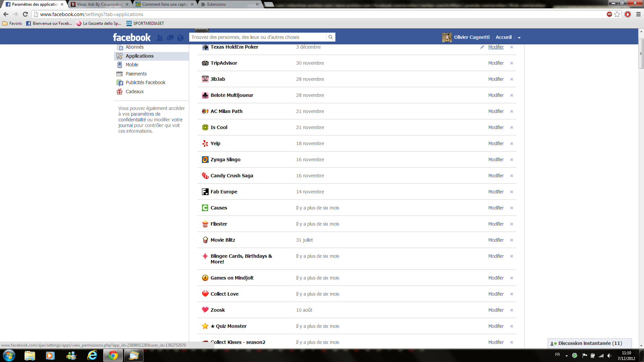The height and width of the screenshot is (362, 644).
Task: Open Chrome menu button
Action: click(x=638, y=14)
